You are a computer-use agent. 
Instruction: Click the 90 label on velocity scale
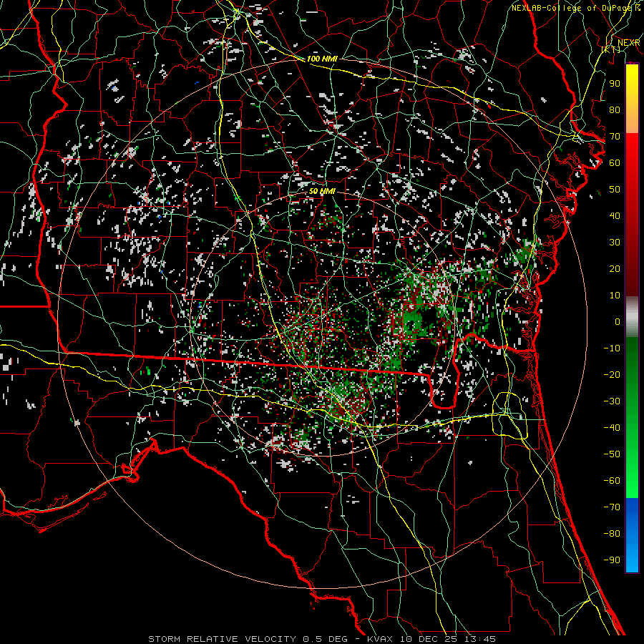[x=615, y=84]
